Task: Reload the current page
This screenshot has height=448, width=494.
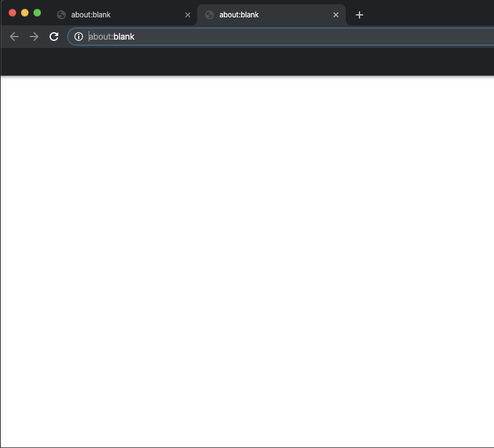Action: [x=54, y=37]
